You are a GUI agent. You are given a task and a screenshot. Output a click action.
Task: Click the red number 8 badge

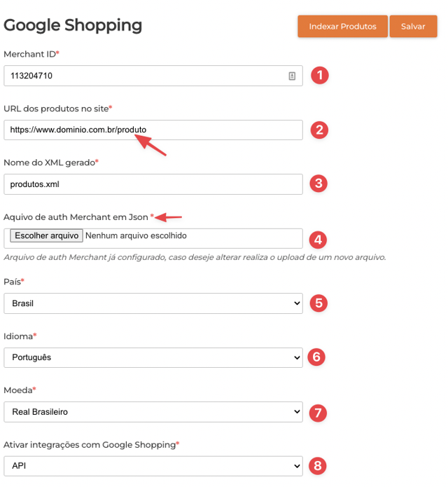(x=318, y=465)
